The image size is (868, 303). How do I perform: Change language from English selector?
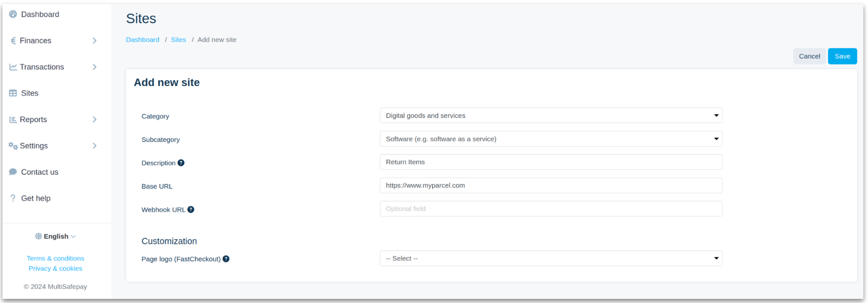pos(56,236)
